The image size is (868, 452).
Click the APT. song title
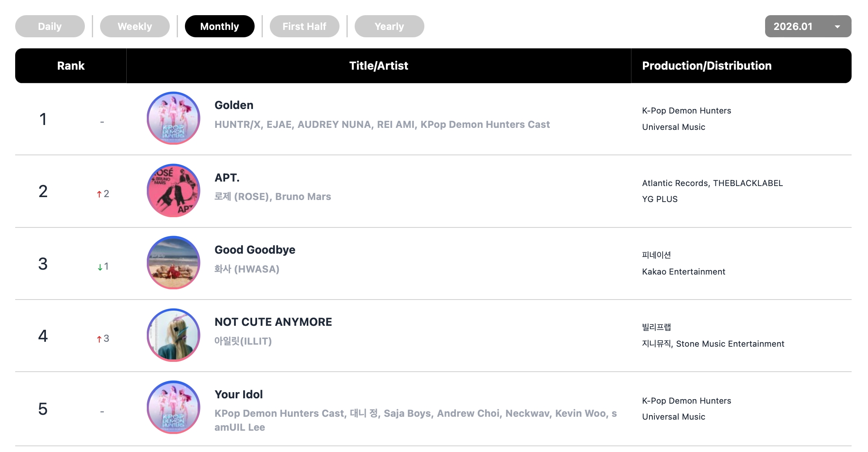[x=227, y=178]
